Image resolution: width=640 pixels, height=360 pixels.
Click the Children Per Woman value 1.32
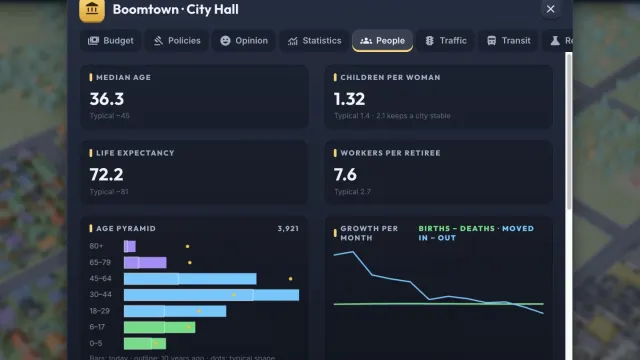point(349,99)
